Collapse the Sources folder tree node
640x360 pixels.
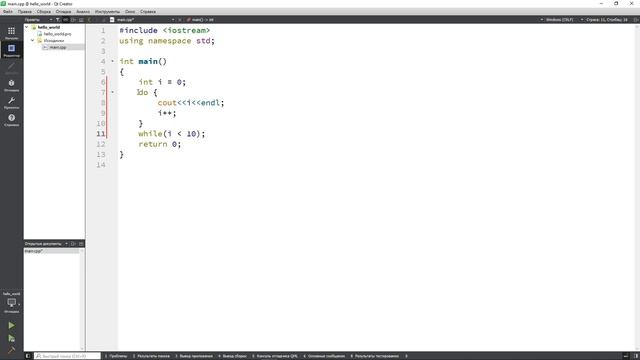click(x=33, y=40)
